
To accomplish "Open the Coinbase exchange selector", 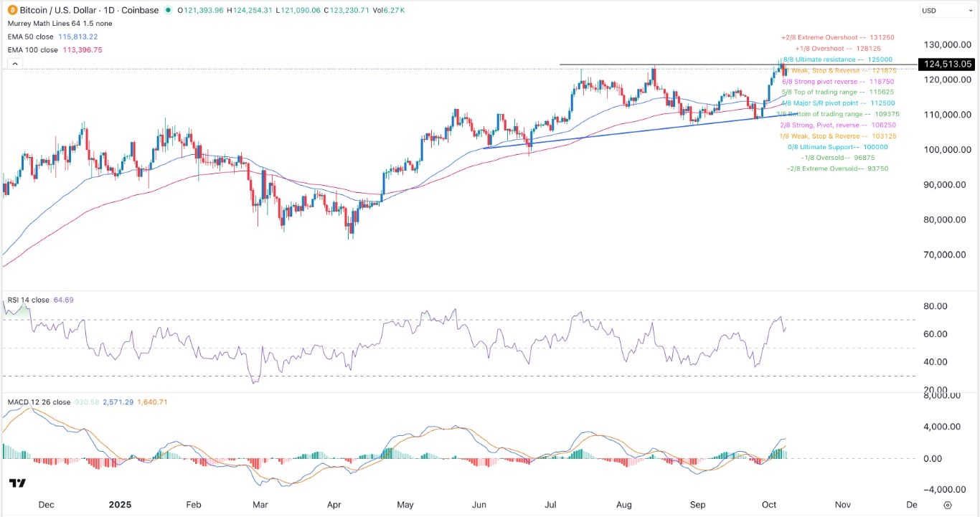I will tap(143, 11).
